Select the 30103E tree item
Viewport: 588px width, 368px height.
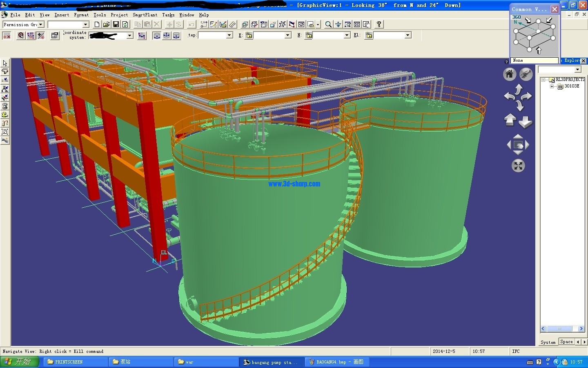(x=572, y=86)
